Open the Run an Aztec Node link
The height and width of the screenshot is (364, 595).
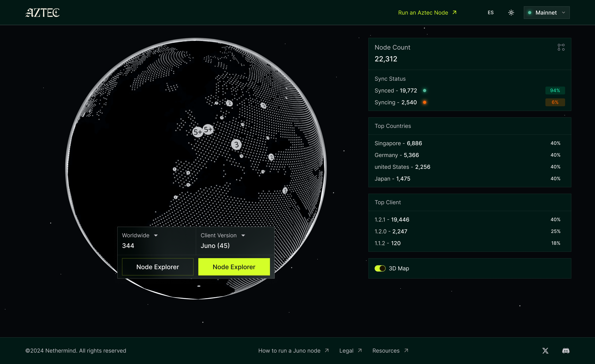coord(427,13)
